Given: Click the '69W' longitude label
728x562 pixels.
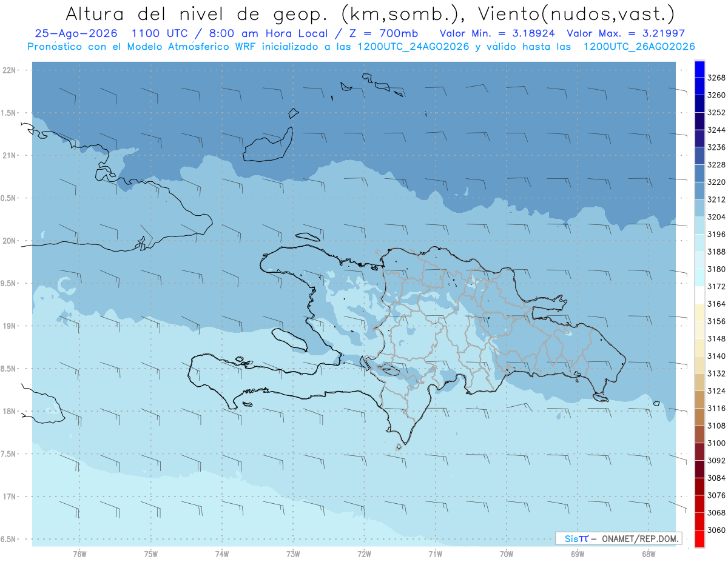Looking at the screenshot, I should point(578,554).
